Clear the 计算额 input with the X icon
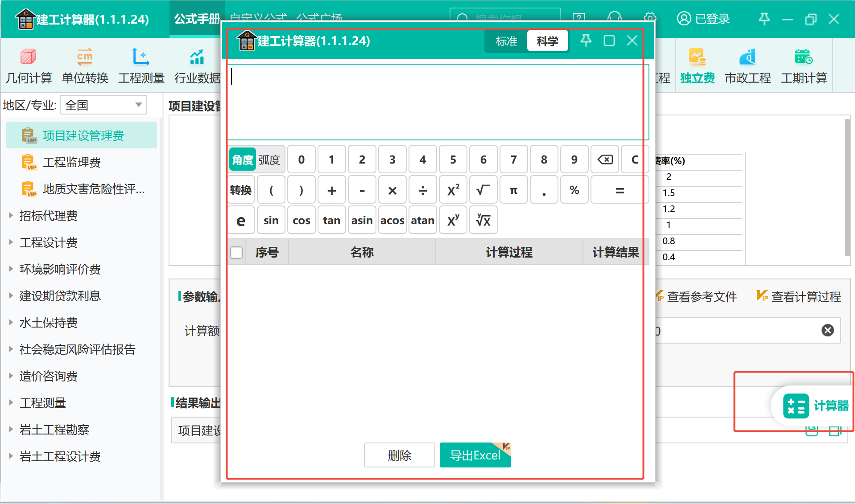 (x=828, y=330)
